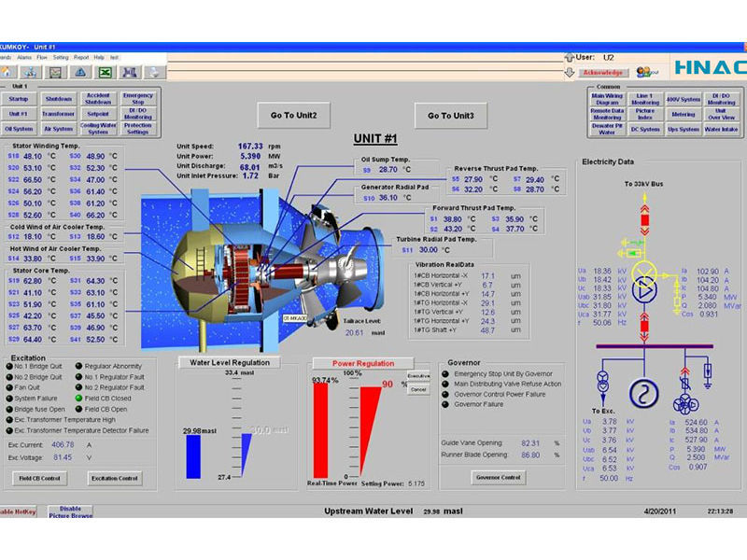Open the Setpoint screen
Screen dimensions: 747x560
coord(98,114)
